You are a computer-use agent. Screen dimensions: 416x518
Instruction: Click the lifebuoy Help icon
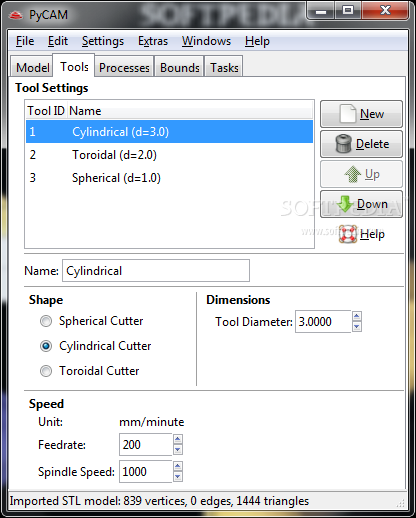pos(348,234)
